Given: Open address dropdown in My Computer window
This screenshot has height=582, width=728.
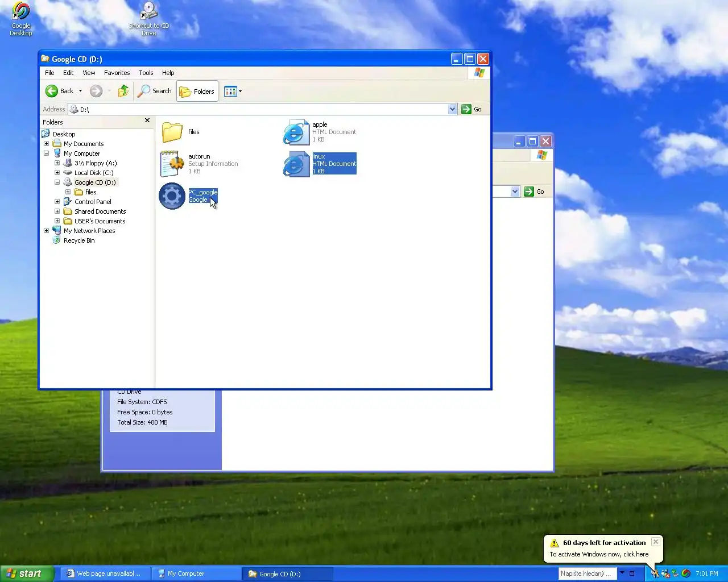Looking at the screenshot, I should (515, 192).
